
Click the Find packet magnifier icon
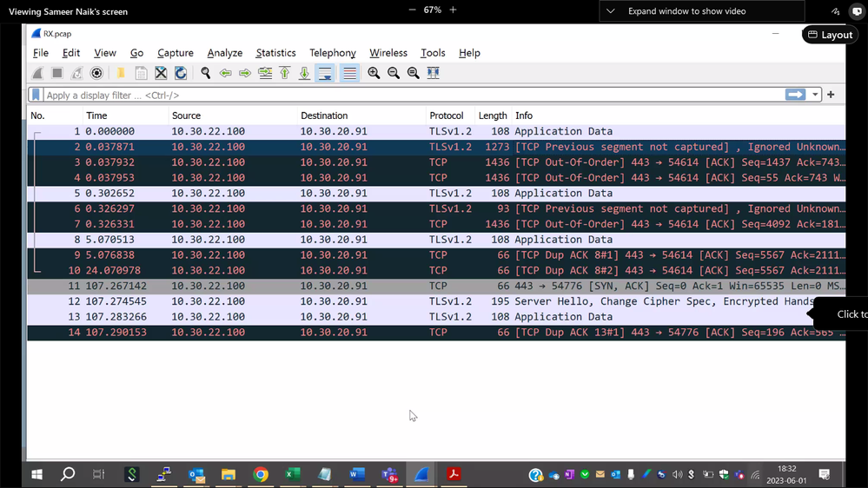point(206,74)
